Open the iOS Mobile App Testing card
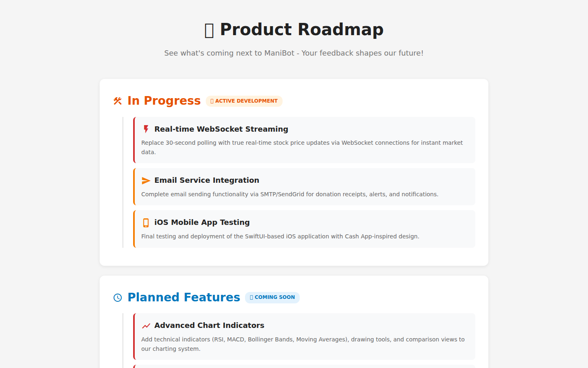Screen dimensions: 588x368 pos(304,229)
